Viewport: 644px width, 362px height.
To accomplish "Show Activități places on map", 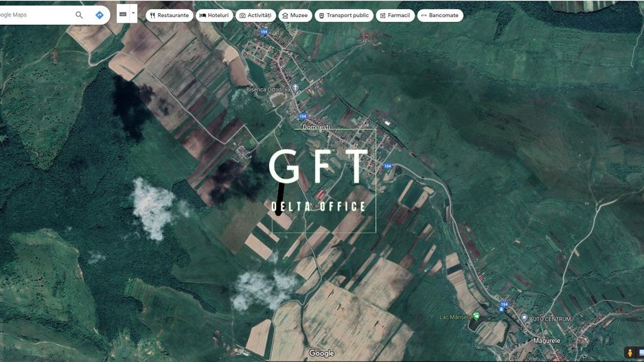I will point(255,15).
